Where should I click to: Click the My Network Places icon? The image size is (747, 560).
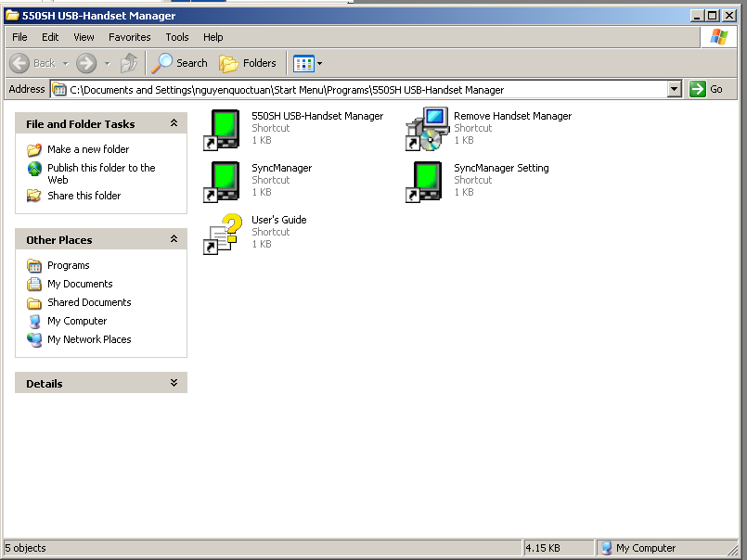coord(34,339)
